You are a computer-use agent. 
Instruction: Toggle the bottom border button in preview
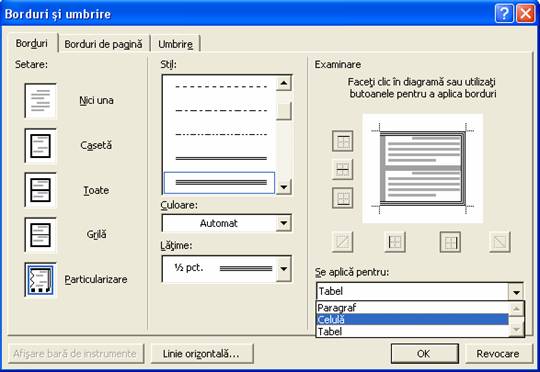click(x=343, y=198)
